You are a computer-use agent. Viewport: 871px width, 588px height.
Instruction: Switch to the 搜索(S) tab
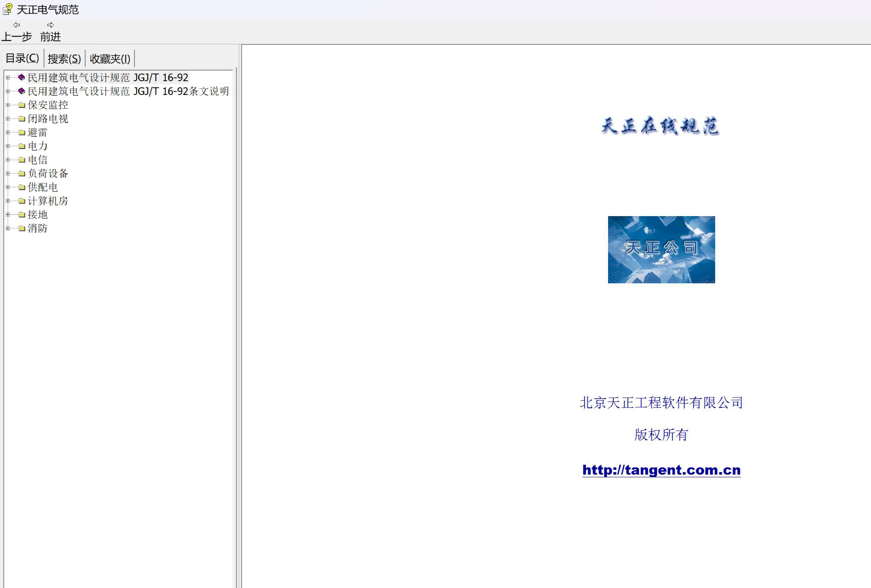[64, 59]
